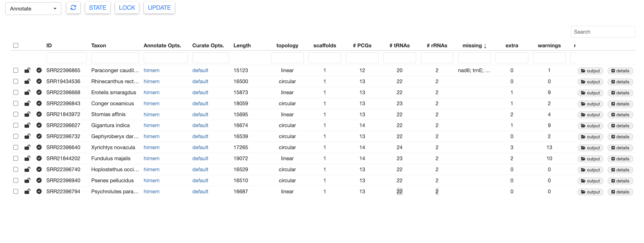Click default link for Hoplostethus row
The image size is (644, 243).
(x=200, y=169)
